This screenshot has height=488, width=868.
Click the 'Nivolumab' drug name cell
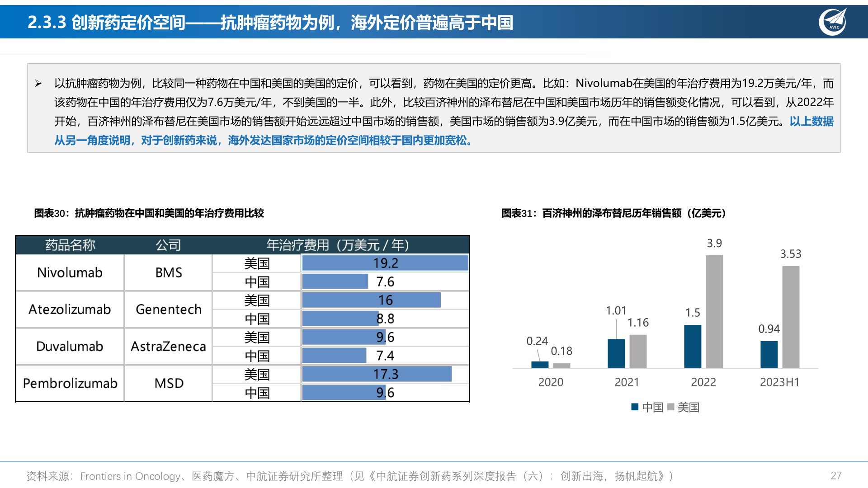[70, 272]
